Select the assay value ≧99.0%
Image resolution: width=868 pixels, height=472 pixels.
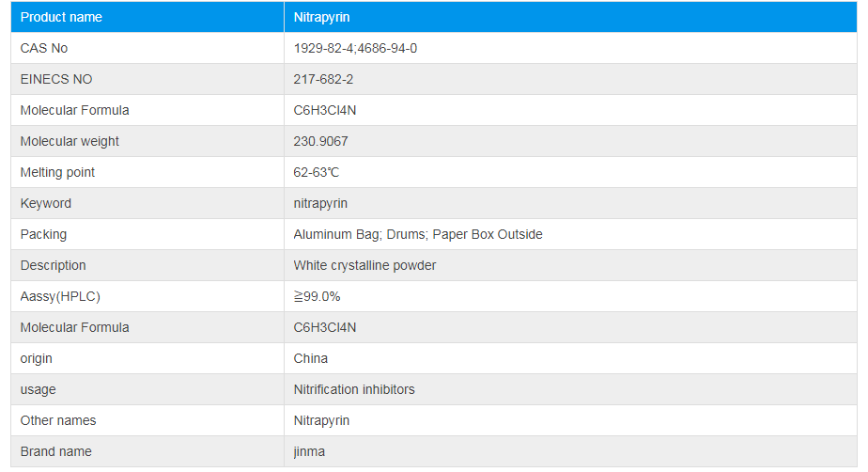click(x=317, y=296)
